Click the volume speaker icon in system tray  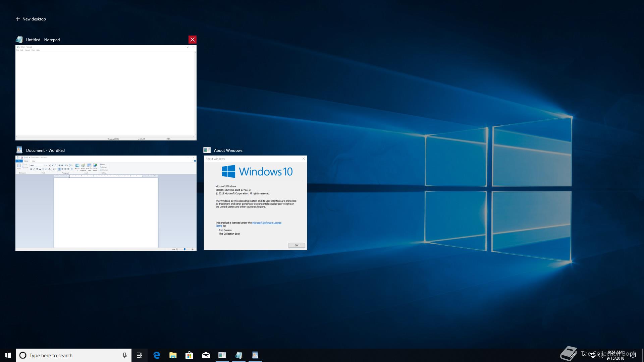[601, 355]
